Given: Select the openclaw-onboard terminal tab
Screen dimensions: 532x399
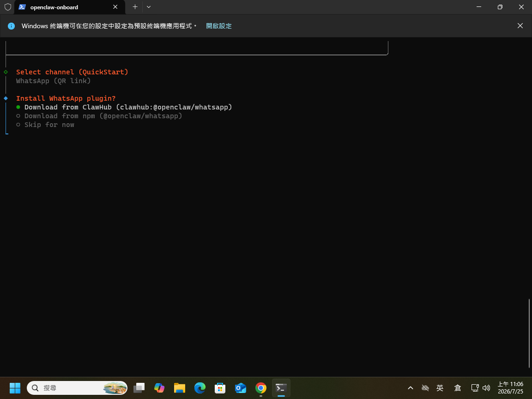Looking at the screenshot, I should (x=70, y=7).
